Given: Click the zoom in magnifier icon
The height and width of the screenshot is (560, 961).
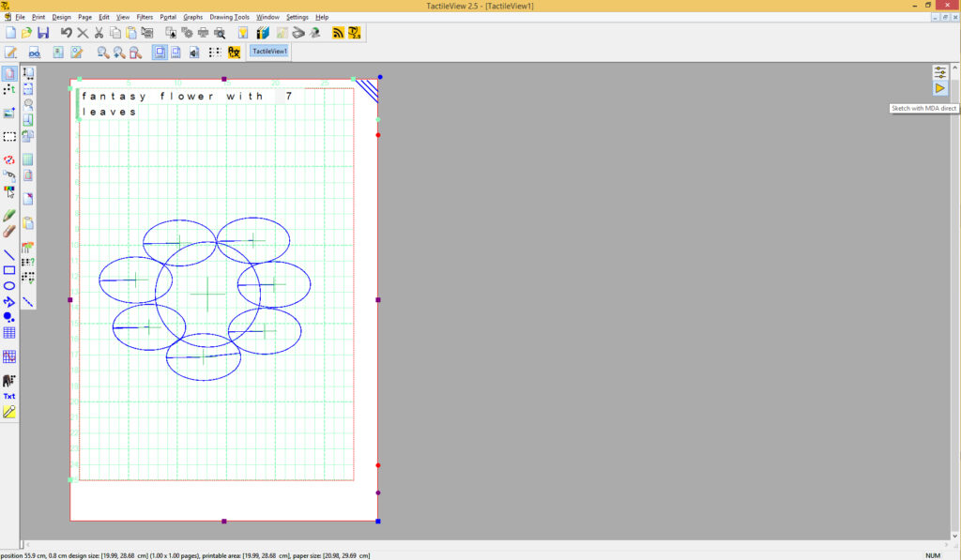Looking at the screenshot, I should 119,53.
